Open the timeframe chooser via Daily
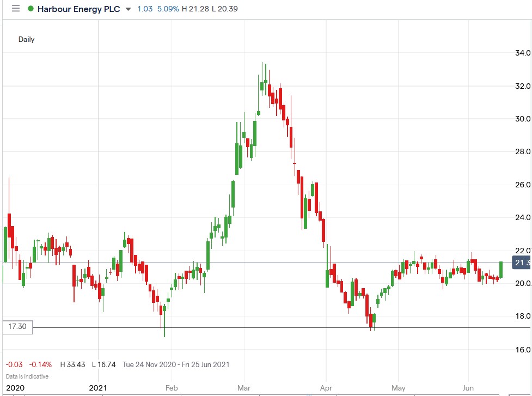The width and height of the screenshot is (532, 396). (x=26, y=39)
